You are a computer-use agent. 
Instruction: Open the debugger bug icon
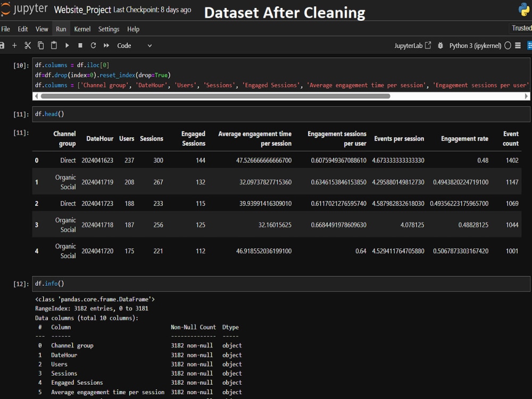pos(440,45)
